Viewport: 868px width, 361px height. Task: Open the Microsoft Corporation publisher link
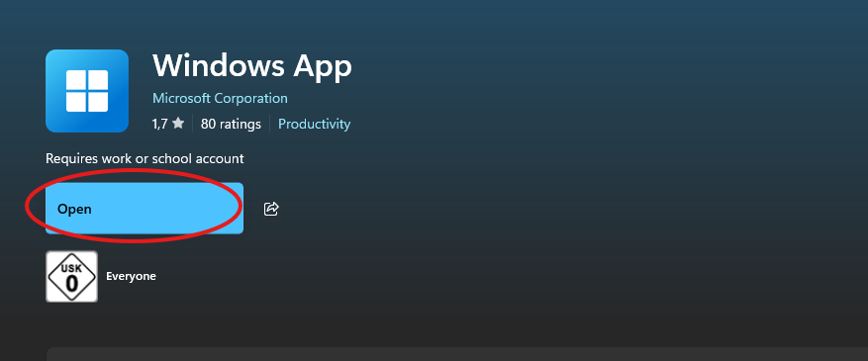click(x=220, y=98)
